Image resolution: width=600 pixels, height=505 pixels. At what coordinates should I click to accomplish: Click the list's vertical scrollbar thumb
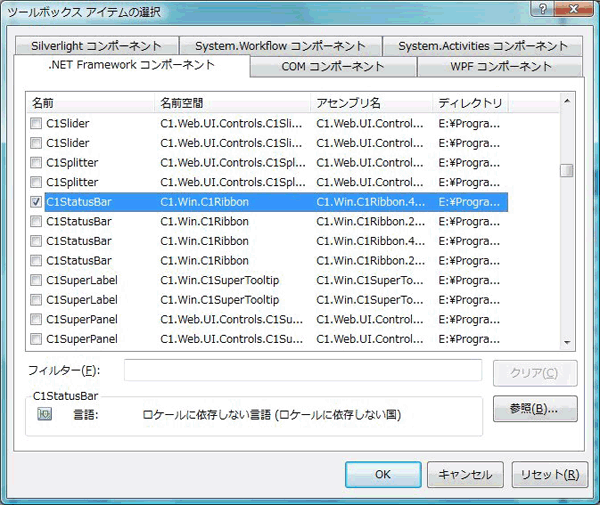(x=566, y=170)
